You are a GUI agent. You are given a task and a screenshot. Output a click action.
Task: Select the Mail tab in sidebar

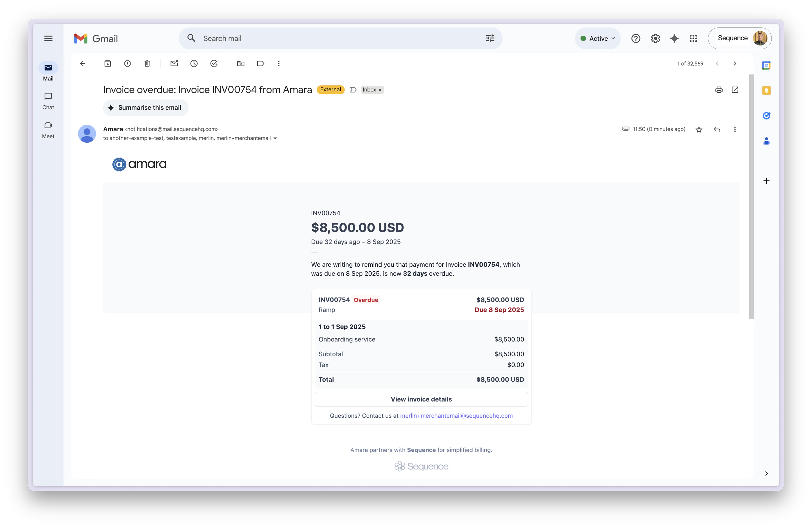pos(48,72)
